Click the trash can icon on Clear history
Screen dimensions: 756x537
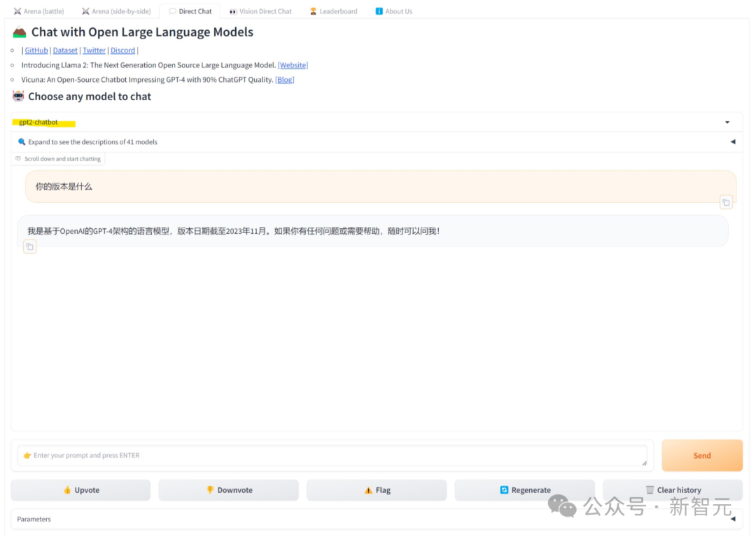[x=650, y=490]
